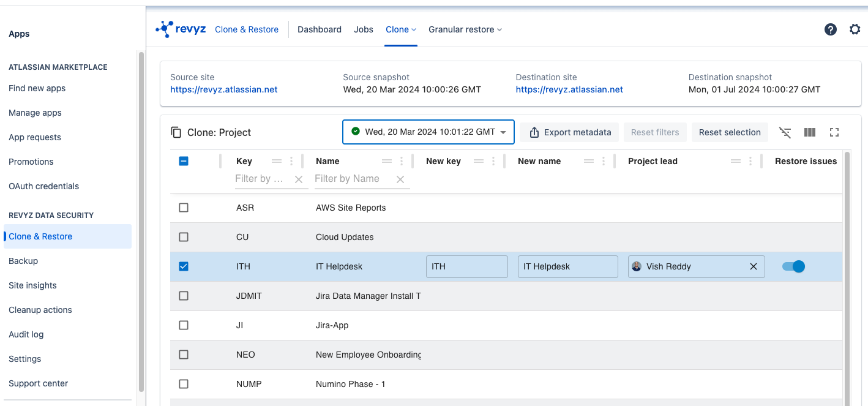Expand the Granular restore menu
Viewport: 868px width, 406px height.
click(x=465, y=29)
